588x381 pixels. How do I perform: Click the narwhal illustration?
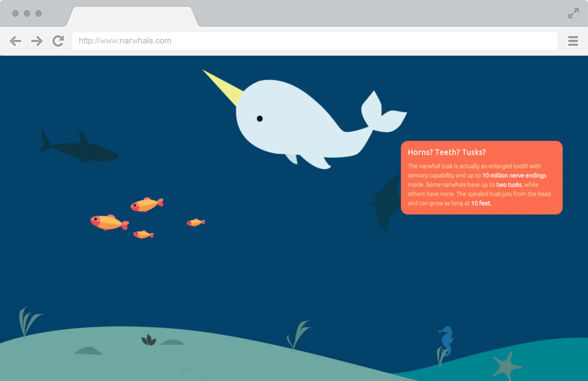point(304,120)
